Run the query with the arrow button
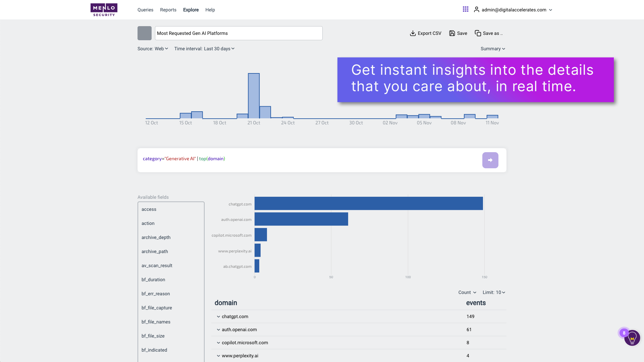Image resolution: width=644 pixels, height=362 pixels. click(x=490, y=160)
